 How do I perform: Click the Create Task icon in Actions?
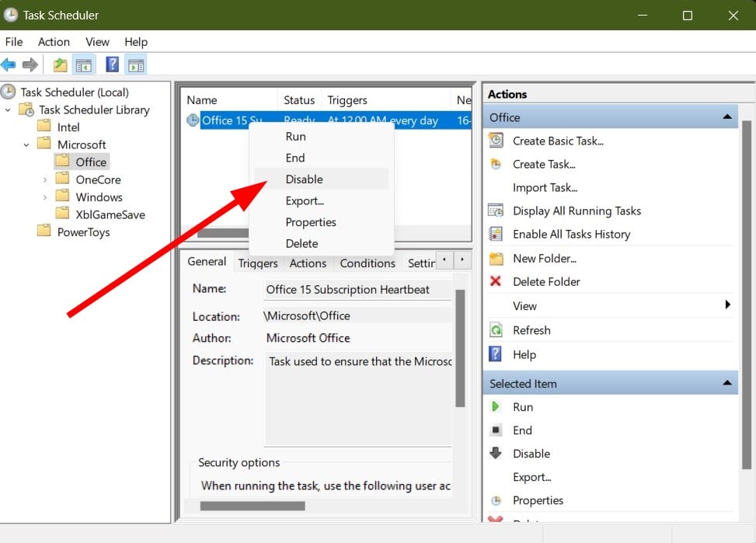[x=496, y=164]
